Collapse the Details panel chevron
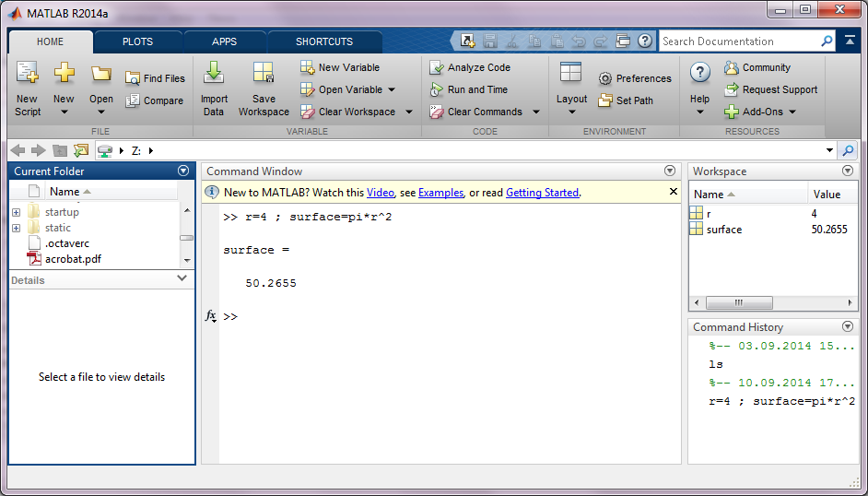This screenshot has width=868, height=496. point(182,279)
